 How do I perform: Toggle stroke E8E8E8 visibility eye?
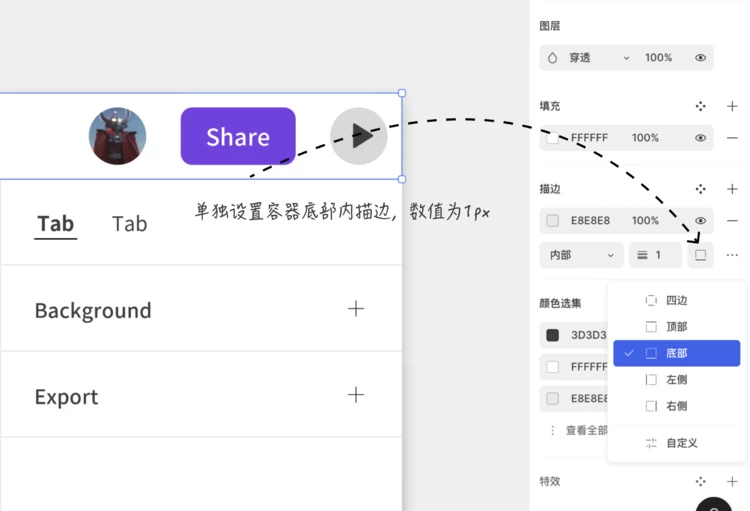[700, 220]
